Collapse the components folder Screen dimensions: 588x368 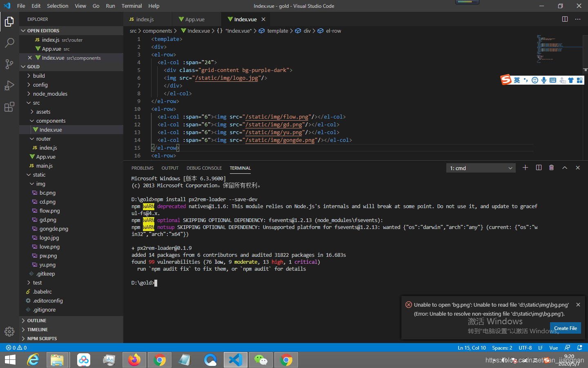point(71,121)
